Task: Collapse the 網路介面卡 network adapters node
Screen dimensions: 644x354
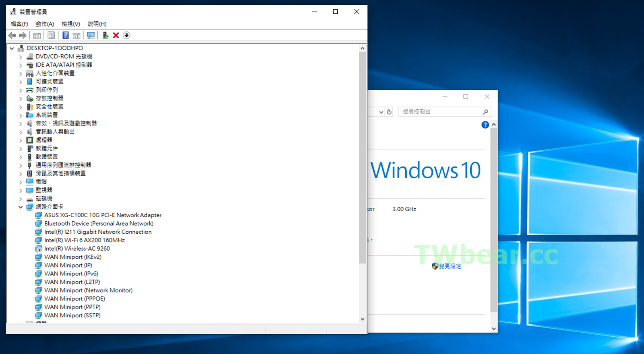Action: [20, 207]
